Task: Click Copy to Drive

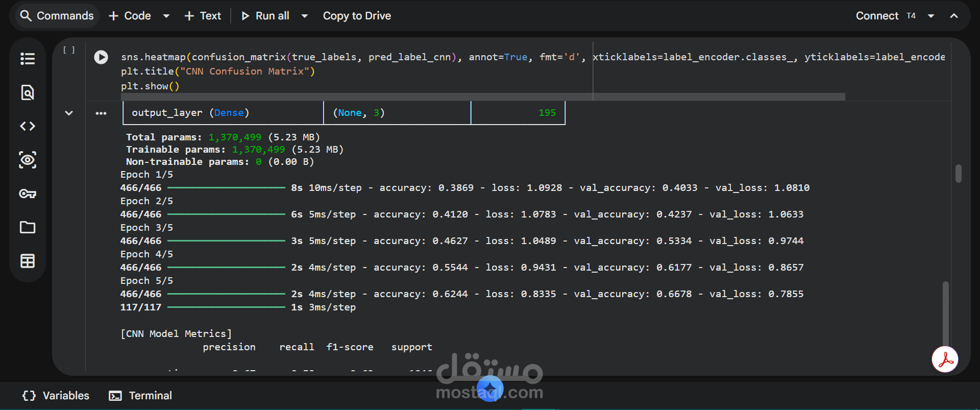Action: [x=357, y=16]
